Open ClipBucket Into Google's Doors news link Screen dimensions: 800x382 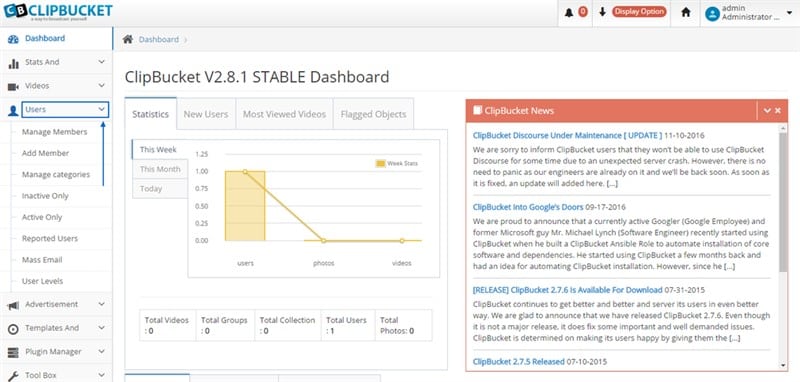point(528,207)
